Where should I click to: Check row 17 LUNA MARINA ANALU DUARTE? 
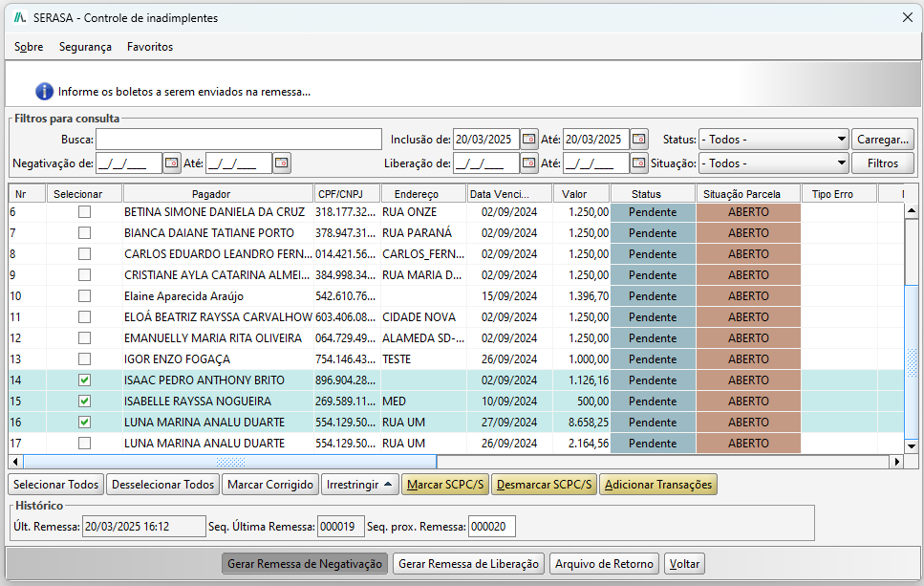pos(84,444)
